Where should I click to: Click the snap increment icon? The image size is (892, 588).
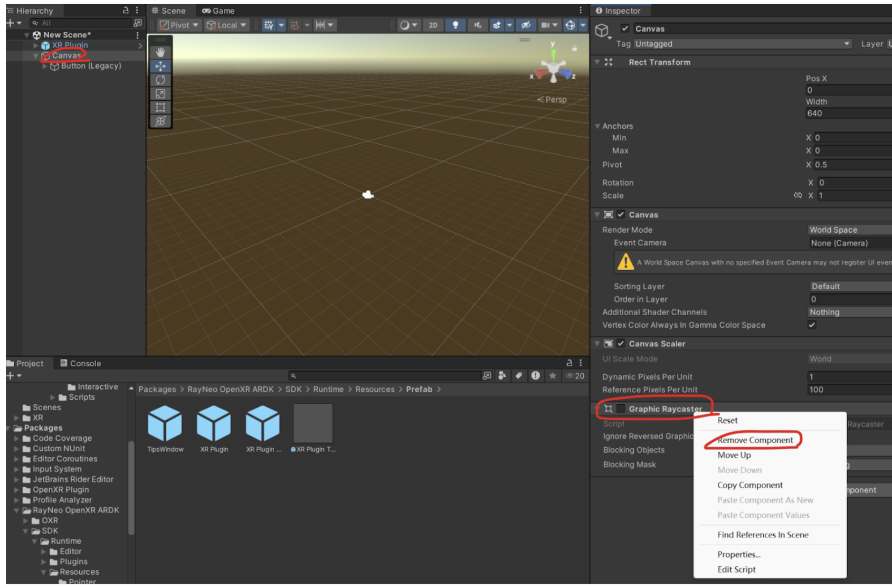[x=295, y=25]
